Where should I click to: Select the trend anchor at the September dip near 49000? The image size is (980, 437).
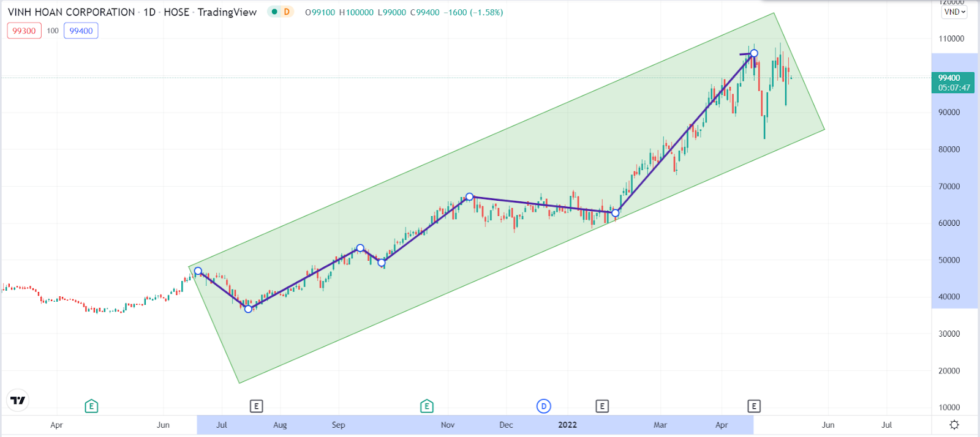pos(382,263)
